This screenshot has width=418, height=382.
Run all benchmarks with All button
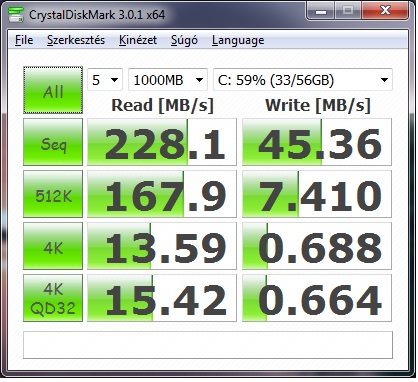tap(53, 90)
